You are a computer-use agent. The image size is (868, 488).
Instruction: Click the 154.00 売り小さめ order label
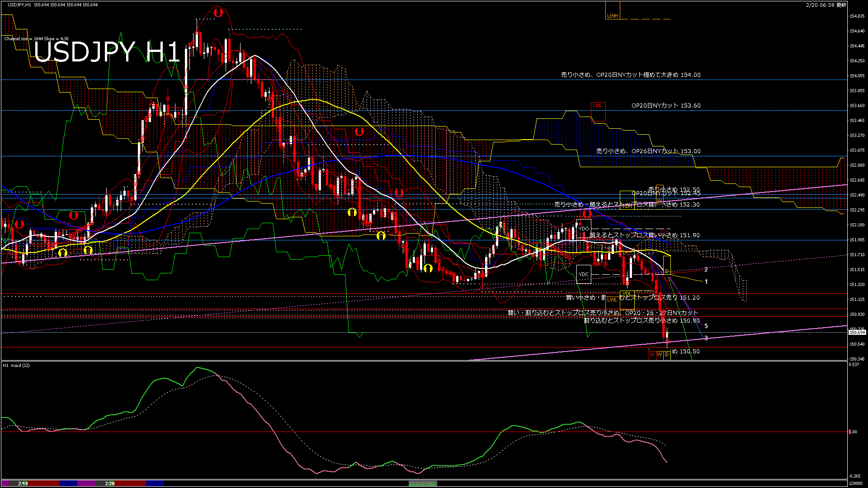click(631, 75)
